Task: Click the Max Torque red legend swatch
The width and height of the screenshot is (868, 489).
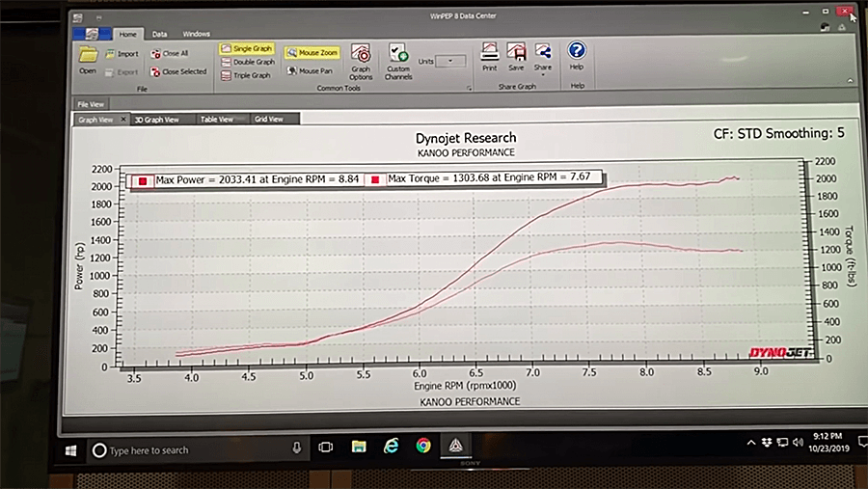Action: pyautogui.click(x=375, y=179)
